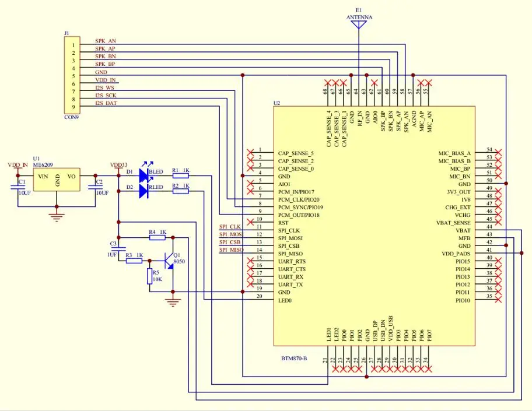Select resistor R2 1K symbol
Image resolution: width=532 pixels, height=411 pixels.
(180, 191)
